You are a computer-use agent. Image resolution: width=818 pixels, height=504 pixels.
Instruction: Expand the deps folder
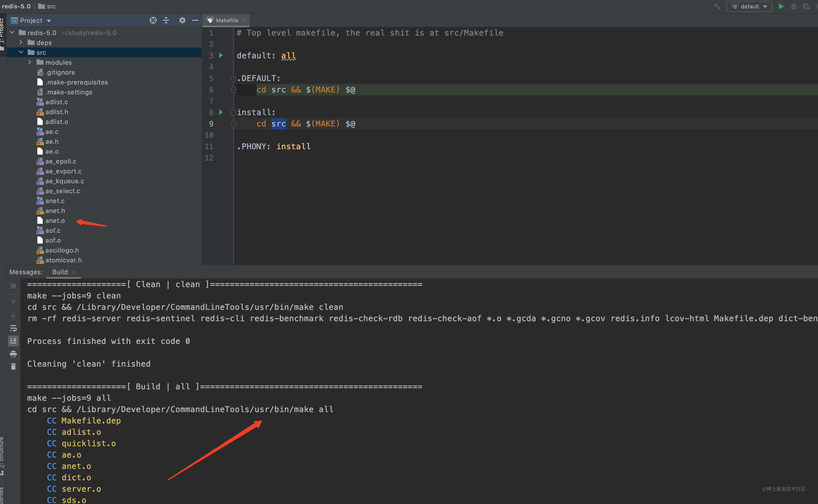(21, 42)
